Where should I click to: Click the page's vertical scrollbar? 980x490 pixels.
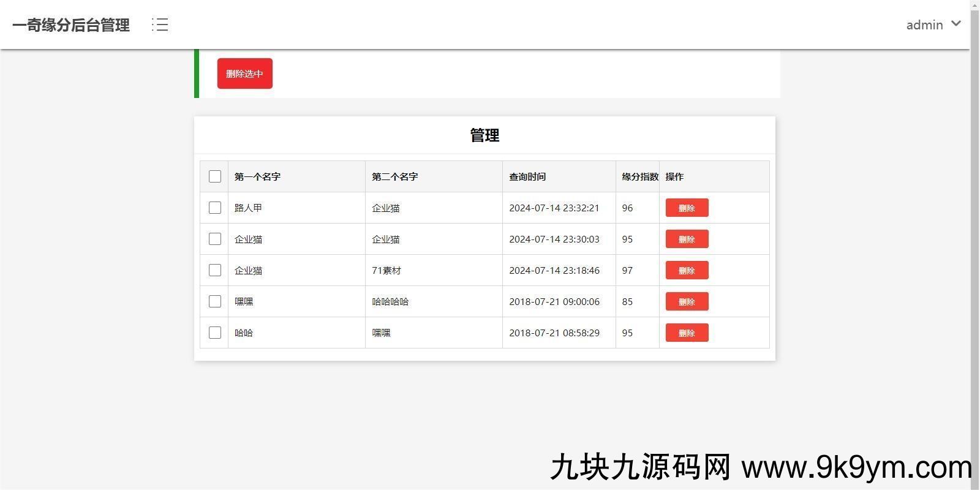coord(974,245)
